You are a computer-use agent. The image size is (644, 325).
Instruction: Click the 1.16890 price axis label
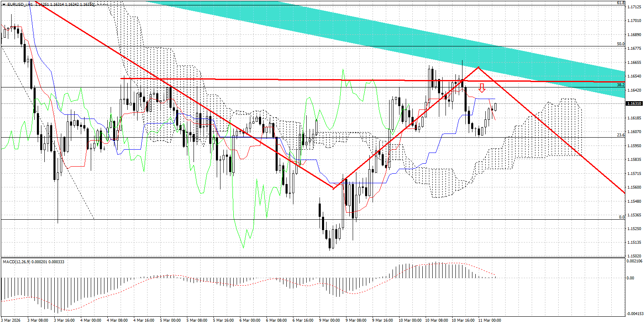click(634, 35)
